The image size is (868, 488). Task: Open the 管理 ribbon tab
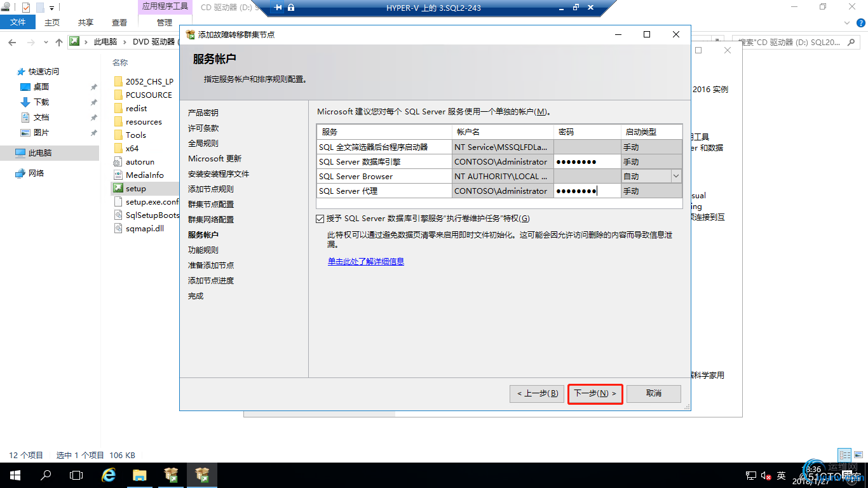pyautogui.click(x=165, y=22)
